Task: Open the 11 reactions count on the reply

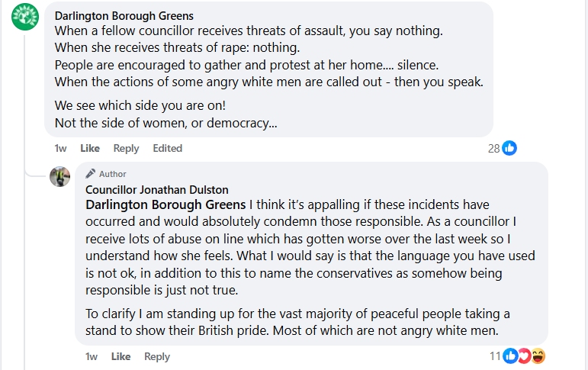Action: point(495,356)
